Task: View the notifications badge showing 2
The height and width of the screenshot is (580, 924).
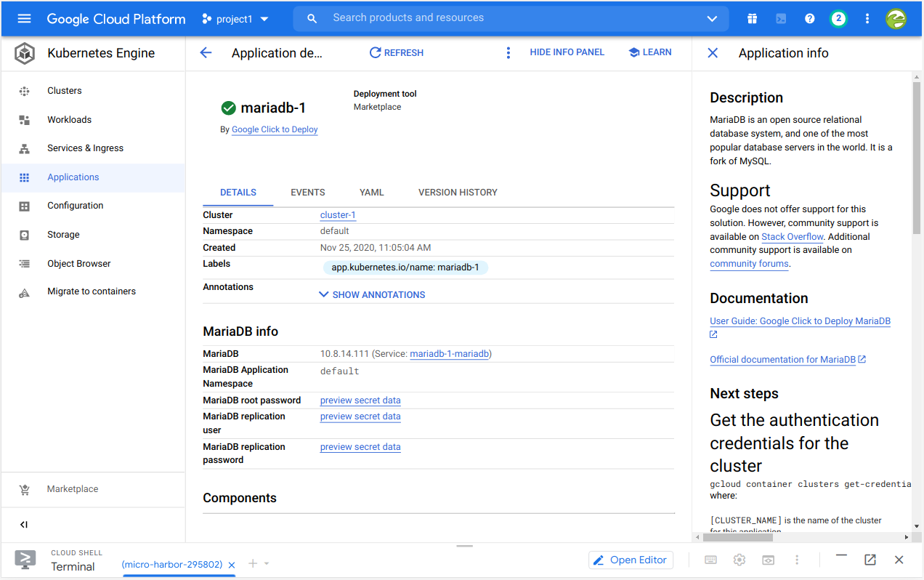Action: pos(838,19)
